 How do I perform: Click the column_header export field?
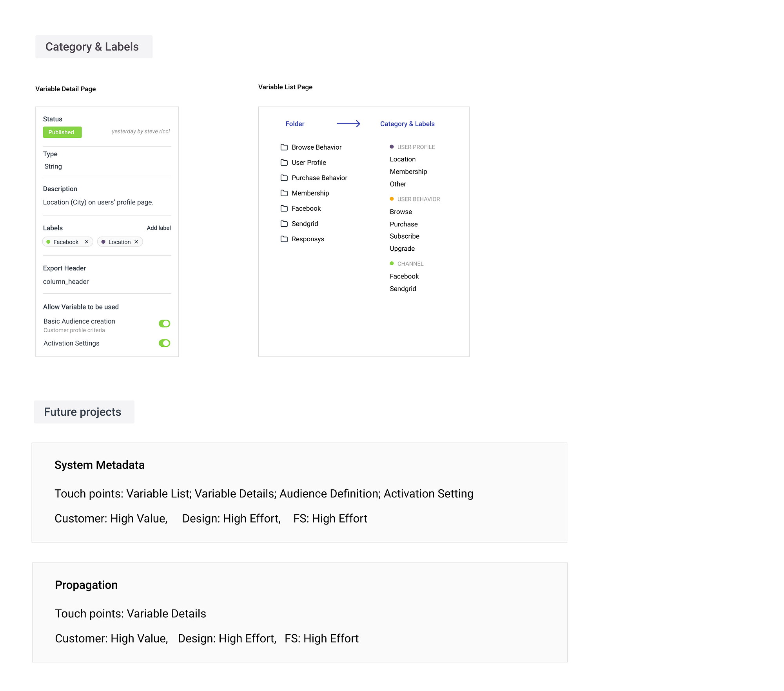pyautogui.click(x=66, y=282)
